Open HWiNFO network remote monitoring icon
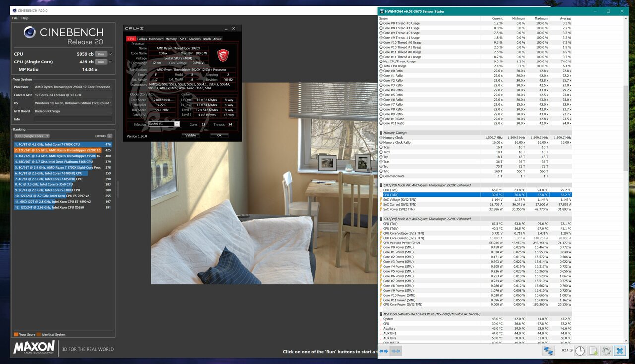 [x=548, y=351]
